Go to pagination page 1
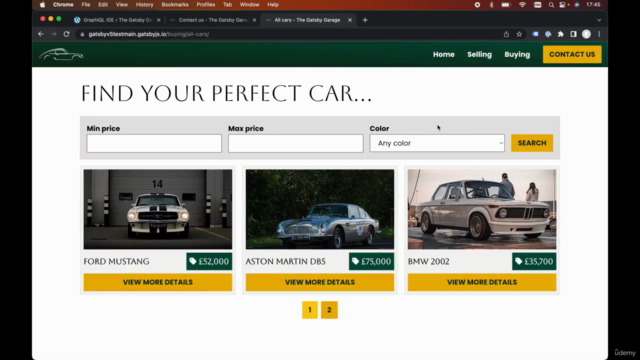 point(310,310)
